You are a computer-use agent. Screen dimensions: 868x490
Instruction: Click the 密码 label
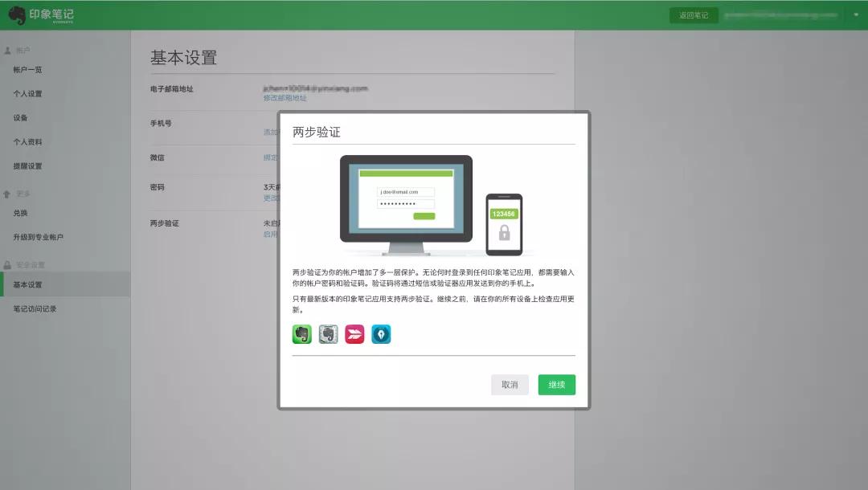pyautogui.click(x=158, y=187)
